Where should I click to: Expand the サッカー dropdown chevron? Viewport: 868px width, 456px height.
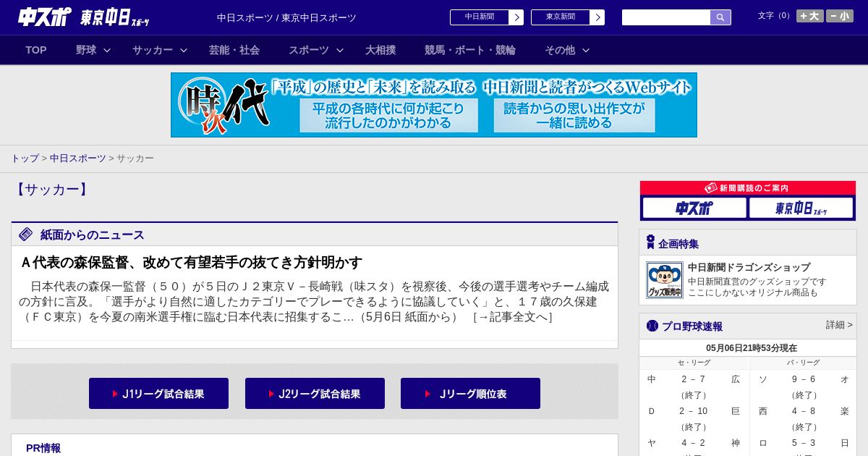184,50
